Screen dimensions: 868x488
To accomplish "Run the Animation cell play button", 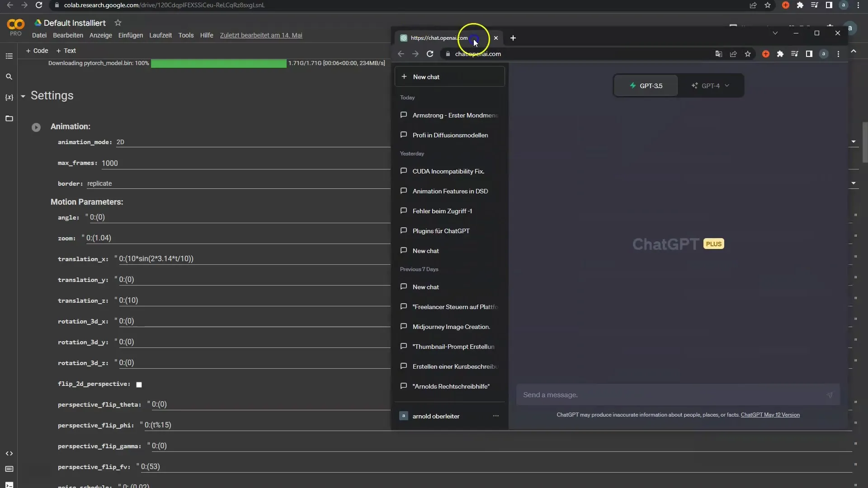I will (x=36, y=127).
